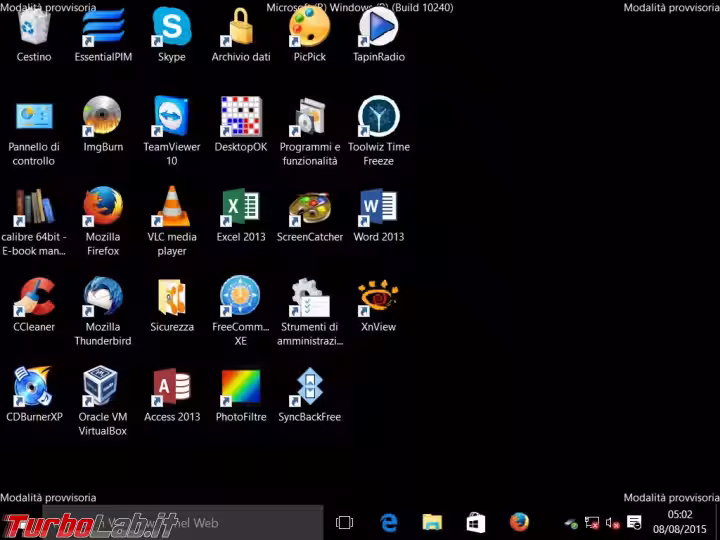Open the ScreenCatcher icon
The width and height of the screenshot is (720, 540).
coord(309,209)
